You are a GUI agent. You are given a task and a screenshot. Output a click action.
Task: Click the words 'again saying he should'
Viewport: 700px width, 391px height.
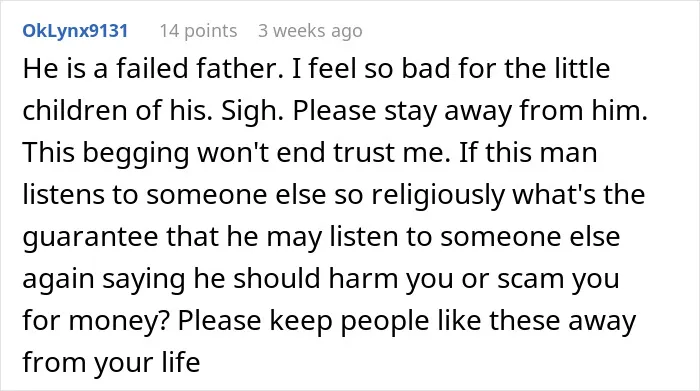tap(171, 279)
